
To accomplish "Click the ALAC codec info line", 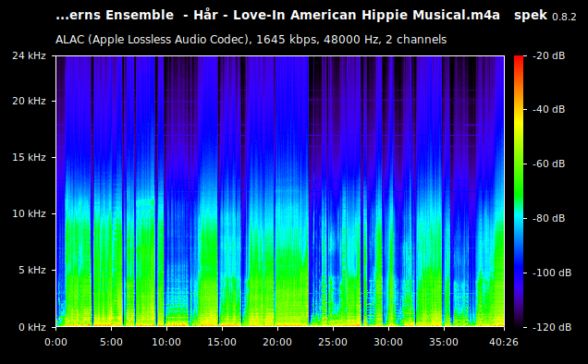I will (x=251, y=40).
